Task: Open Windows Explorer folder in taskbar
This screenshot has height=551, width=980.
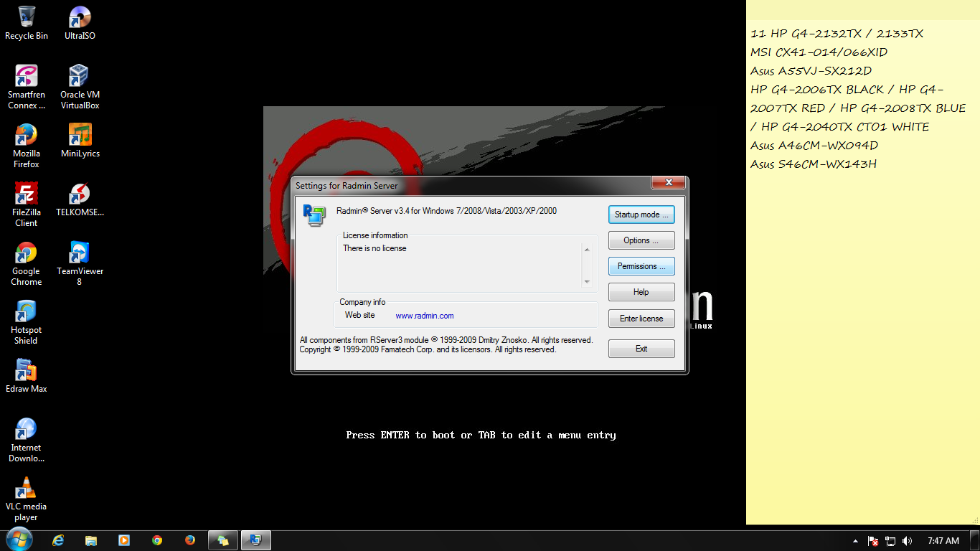Action: 91,540
